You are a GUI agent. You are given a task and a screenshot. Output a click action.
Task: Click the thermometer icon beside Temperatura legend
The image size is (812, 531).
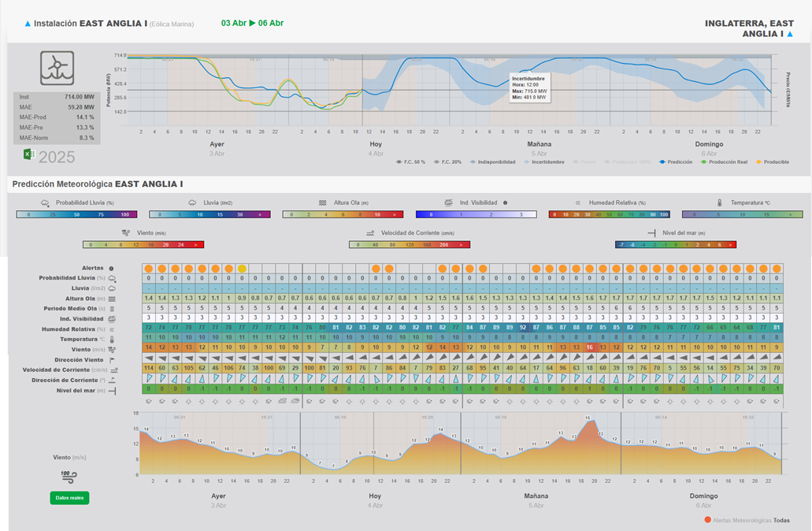719,202
